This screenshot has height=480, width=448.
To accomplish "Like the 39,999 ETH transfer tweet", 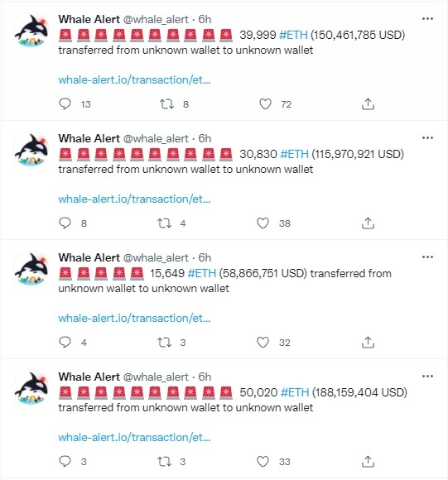I will [x=265, y=104].
